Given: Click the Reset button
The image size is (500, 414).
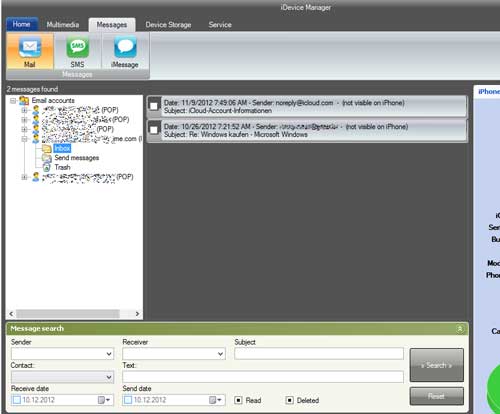Looking at the screenshot, I should 436,396.
